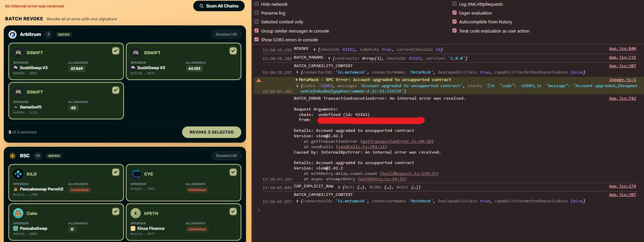The height and width of the screenshot is (242, 644).
Task: Expand last BATCH_CAPABILITY_CONTEXT object at 13:50:45
Action: (297, 201)
